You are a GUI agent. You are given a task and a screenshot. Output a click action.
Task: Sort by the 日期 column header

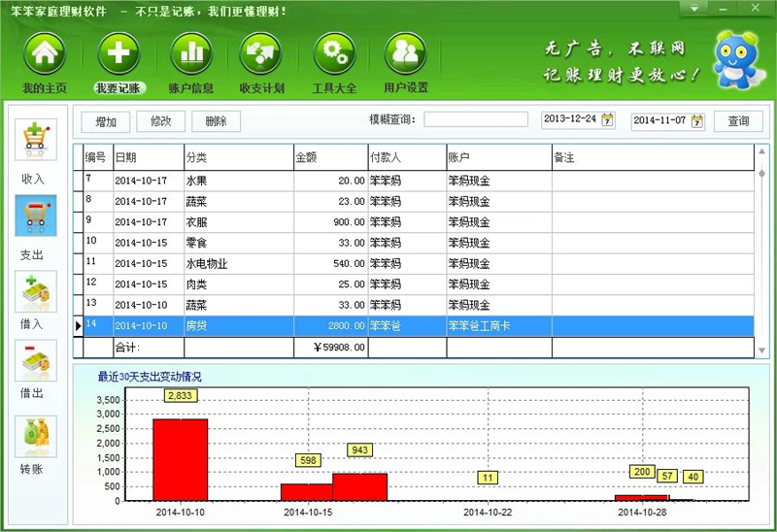pyautogui.click(x=149, y=157)
